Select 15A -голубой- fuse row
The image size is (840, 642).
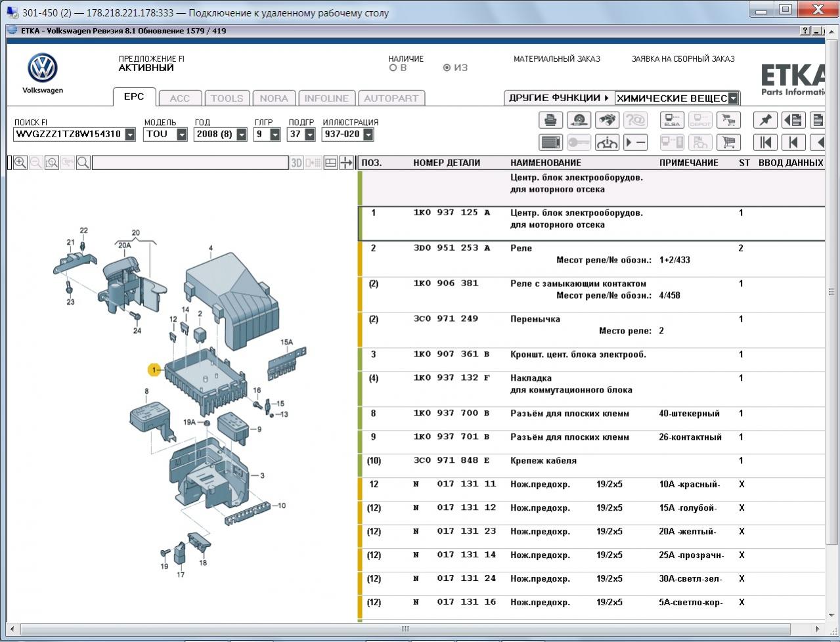(x=591, y=513)
